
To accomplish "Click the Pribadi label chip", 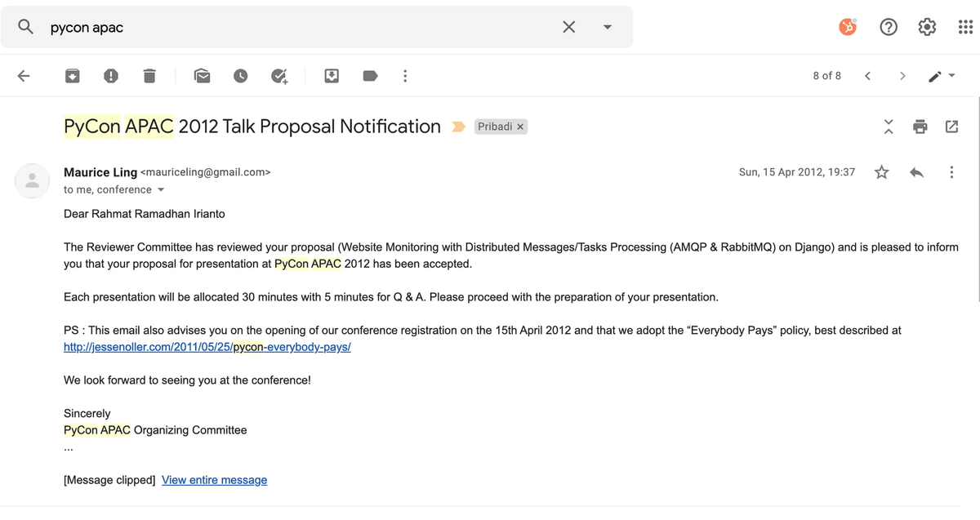I will (496, 127).
